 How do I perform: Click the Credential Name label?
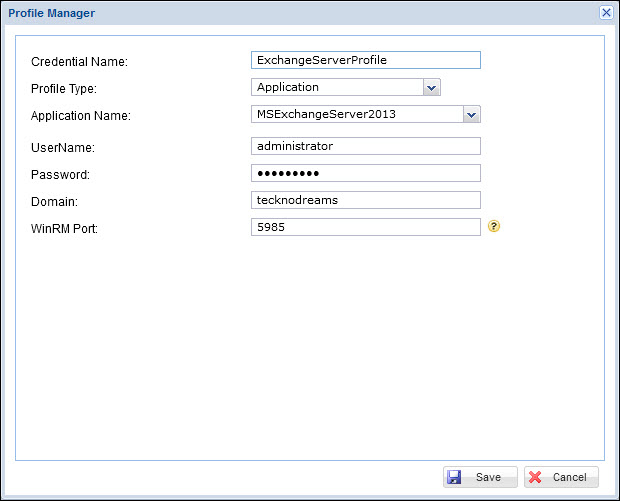coord(80,62)
